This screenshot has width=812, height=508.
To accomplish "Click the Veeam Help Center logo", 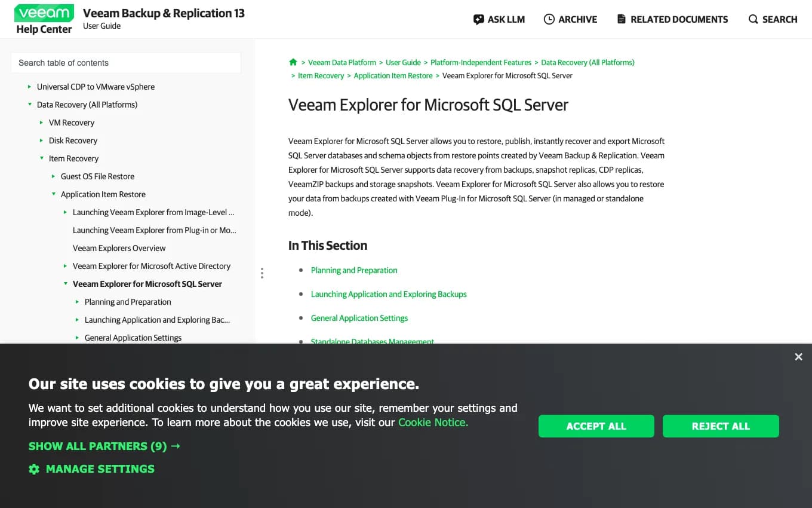I will click(x=44, y=20).
